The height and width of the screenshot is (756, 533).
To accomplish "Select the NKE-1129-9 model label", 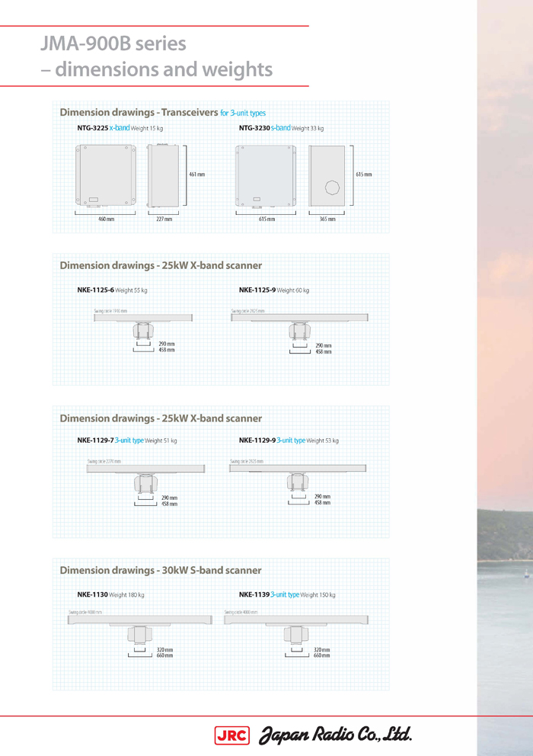I will pyautogui.click(x=257, y=440).
